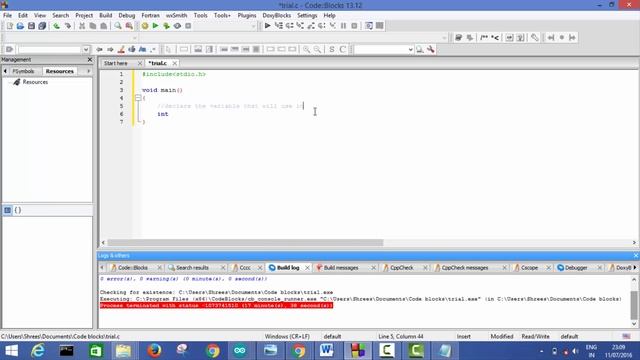Open the Build messages log tab
This screenshot has width=640, height=360.
click(x=341, y=268)
